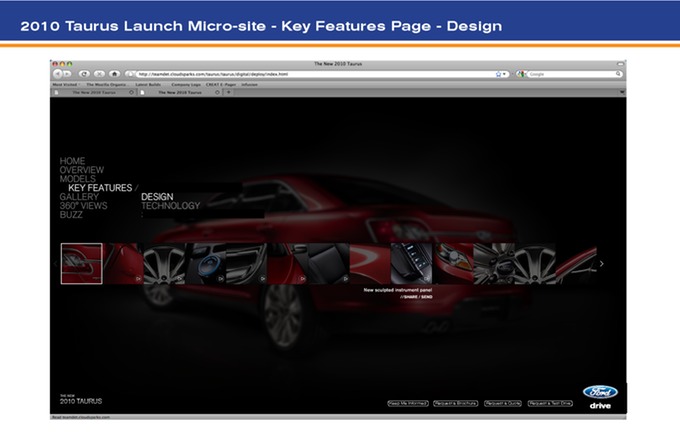Open 360° VIEWS navigation item
The width and height of the screenshot is (680, 439).
pyautogui.click(x=83, y=206)
